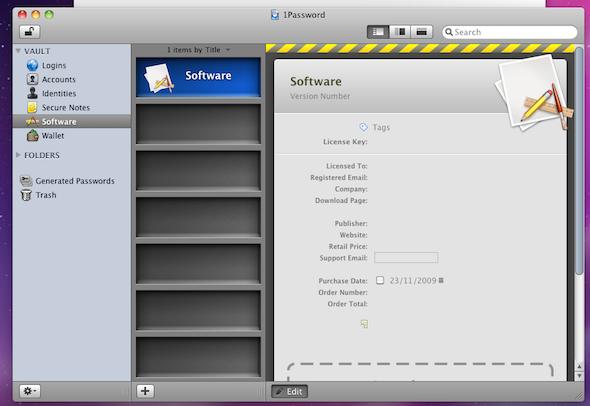Screen dimensions: 590x406
Task: Open the Wallet category
Action: pos(53,135)
